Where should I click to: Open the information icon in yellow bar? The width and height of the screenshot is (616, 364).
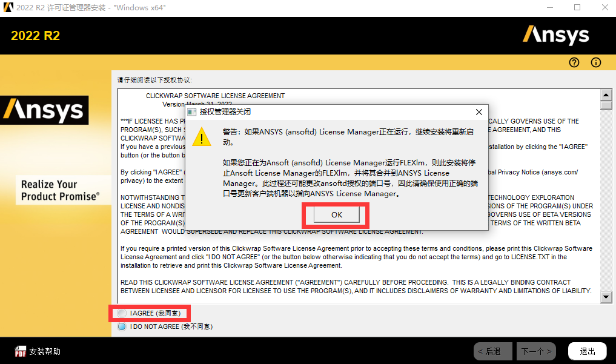pos(596,62)
